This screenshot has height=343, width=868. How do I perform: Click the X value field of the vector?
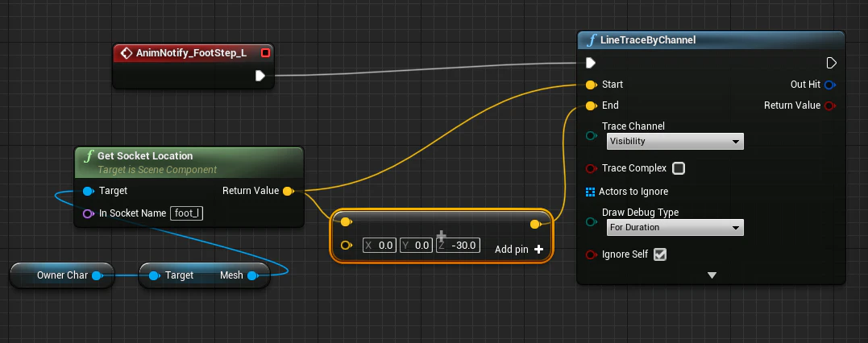(380, 245)
